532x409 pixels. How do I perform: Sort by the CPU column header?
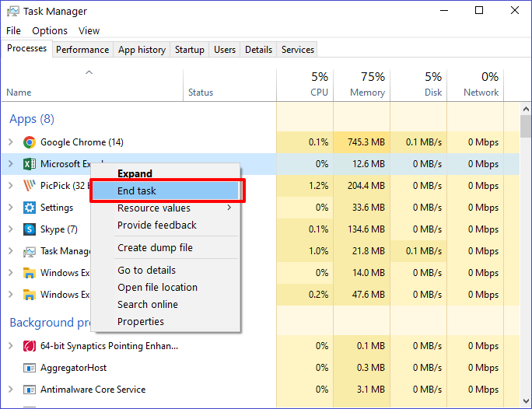click(305, 86)
